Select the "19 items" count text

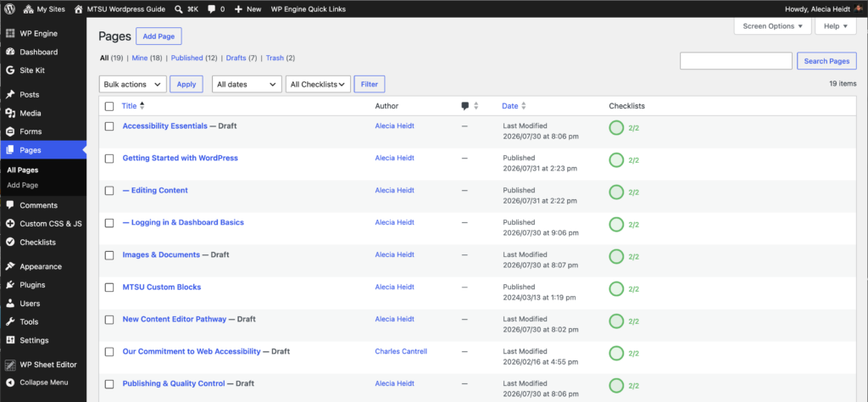click(x=843, y=84)
